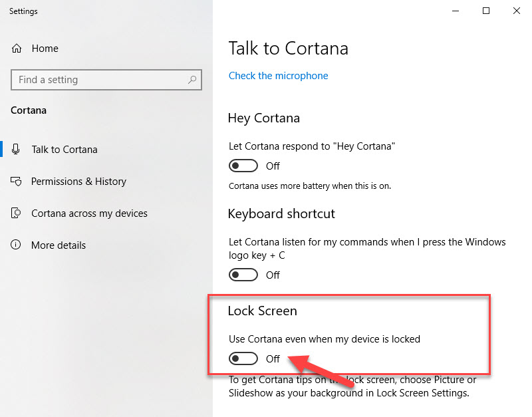Minimize the Settings window

(456, 11)
